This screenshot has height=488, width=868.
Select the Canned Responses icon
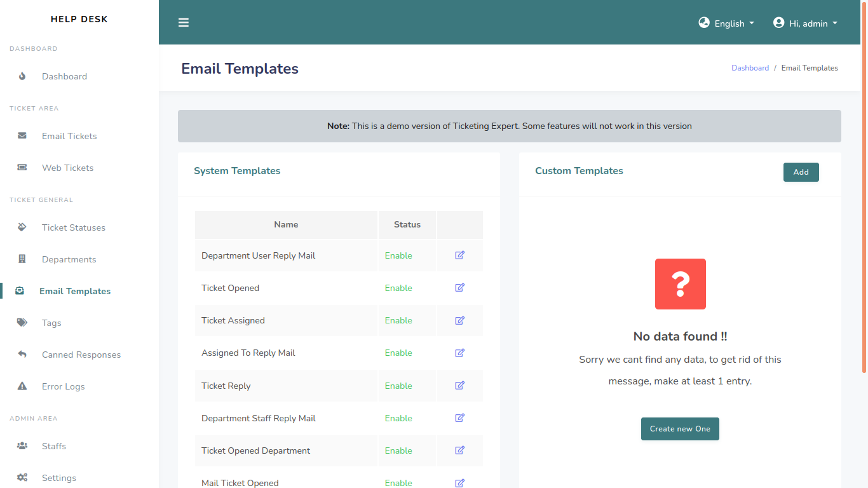point(22,354)
